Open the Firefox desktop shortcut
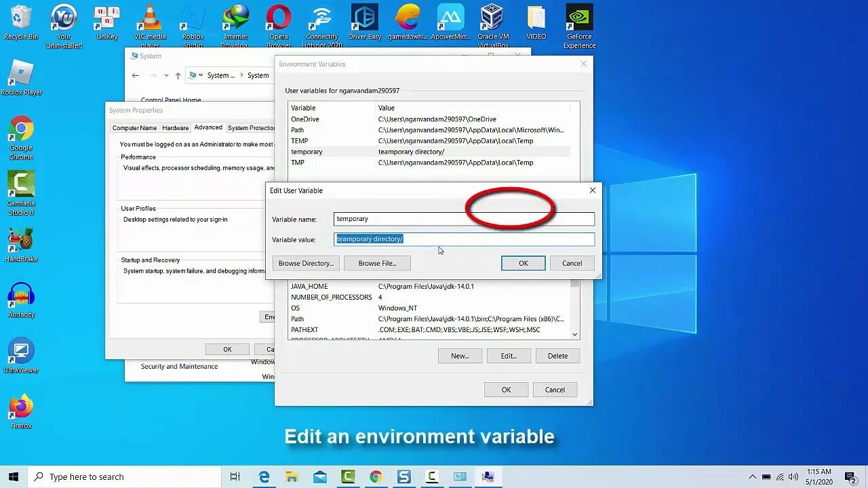This screenshot has width=868, height=488. coord(21,411)
